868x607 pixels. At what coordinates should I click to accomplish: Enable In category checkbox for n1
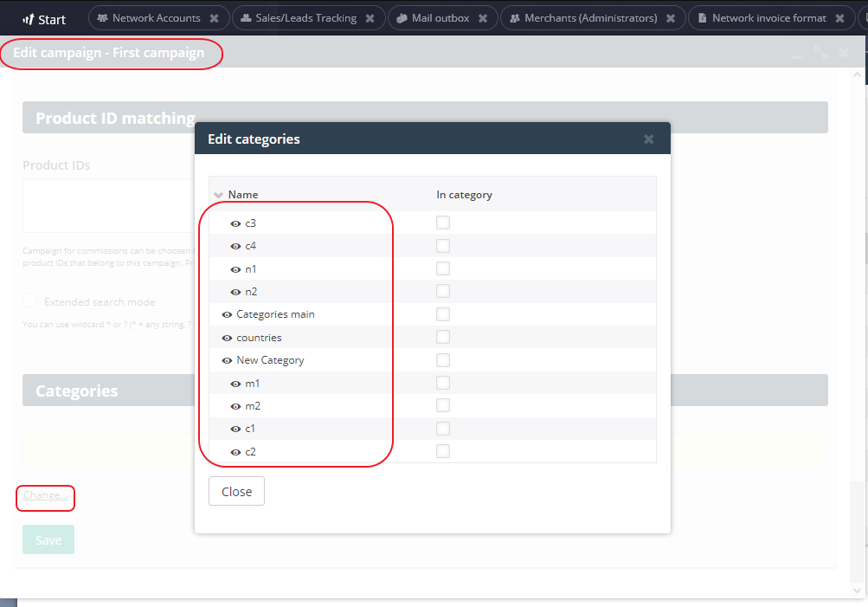[443, 268]
